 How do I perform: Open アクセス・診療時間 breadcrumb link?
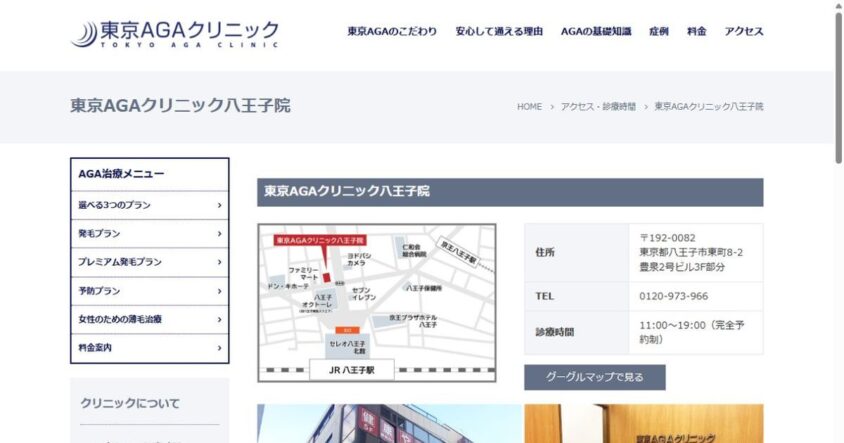598,107
